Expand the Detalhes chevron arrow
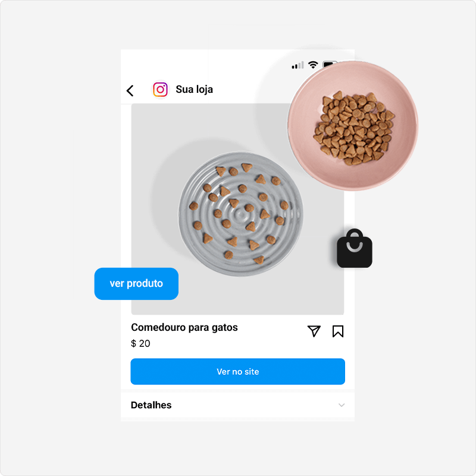Screen dimensions: 476x476 pyautogui.click(x=342, y=405)
